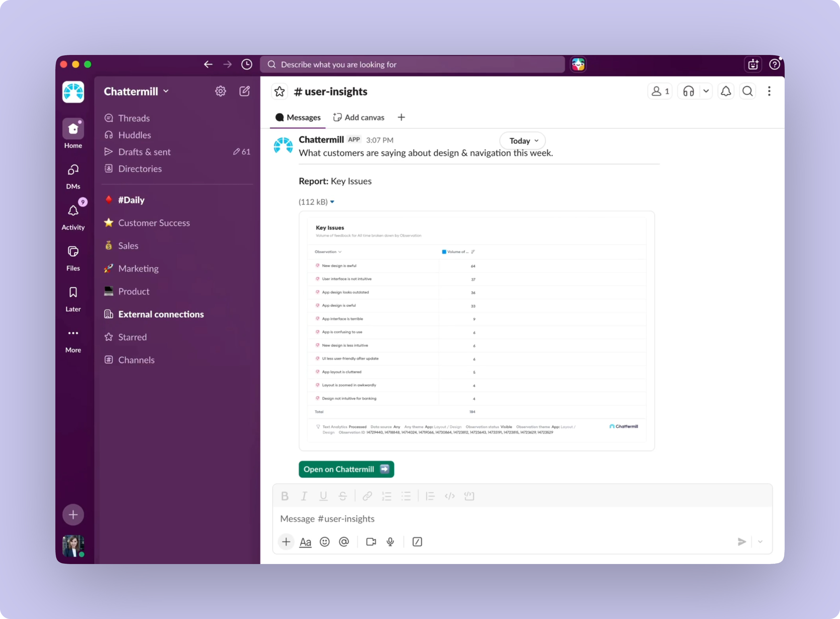The width and height of the screenshot is (840, 619).
Task: Collapse the 112 kB report attachment
Action: pyautogui.click(x=332, y=202)
